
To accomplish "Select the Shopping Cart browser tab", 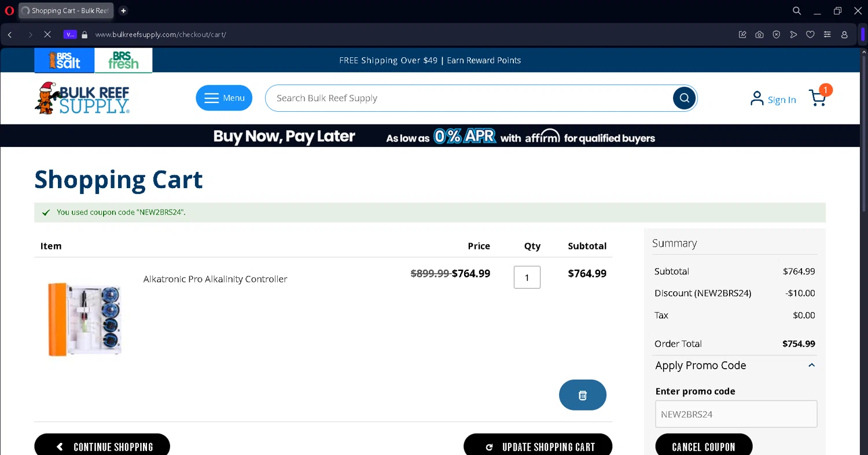I will pos(66,10).
